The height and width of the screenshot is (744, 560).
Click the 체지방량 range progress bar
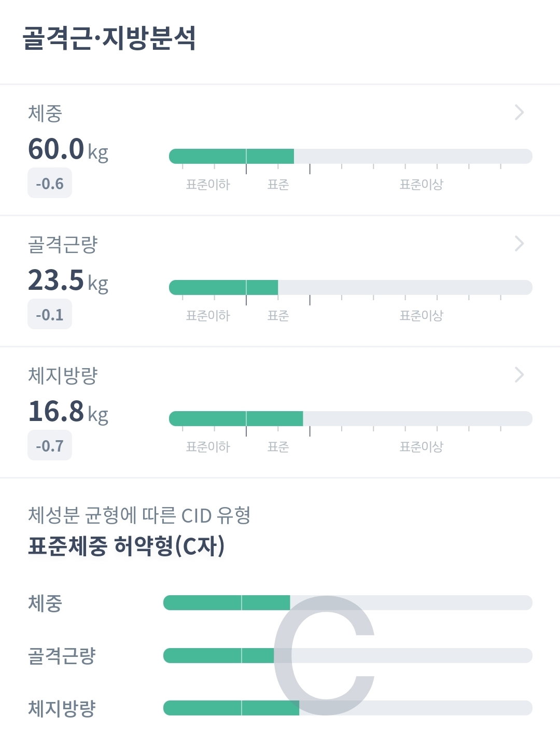pos(351,418)
